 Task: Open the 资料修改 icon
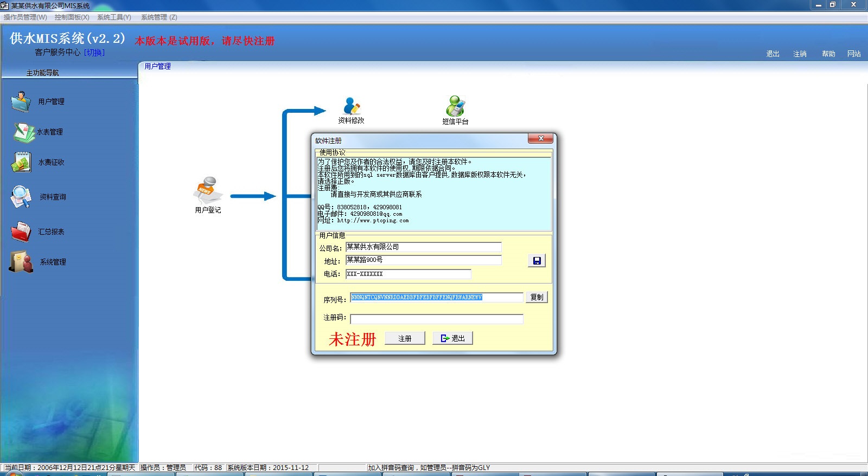[x=352, y=106]
